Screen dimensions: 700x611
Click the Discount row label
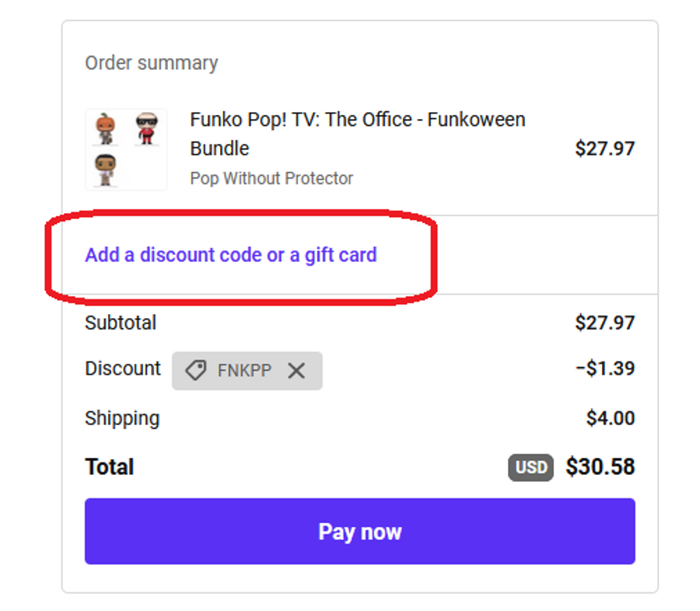[x=123, y=368]
